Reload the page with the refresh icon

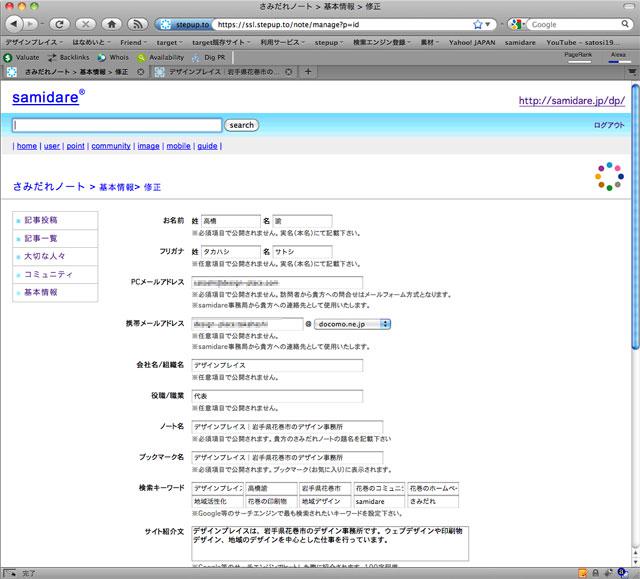click(x=57, y=23)
